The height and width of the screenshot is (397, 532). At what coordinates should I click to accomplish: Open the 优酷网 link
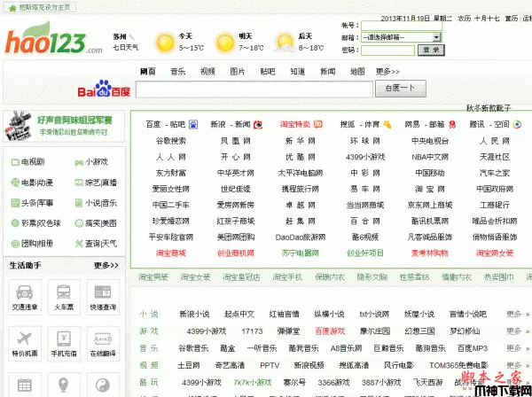click(x=301, y=157)
